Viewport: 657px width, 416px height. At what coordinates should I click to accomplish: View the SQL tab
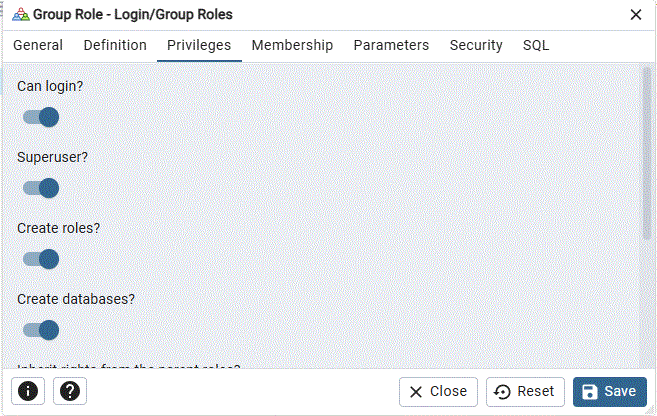(x=536, y=45)
